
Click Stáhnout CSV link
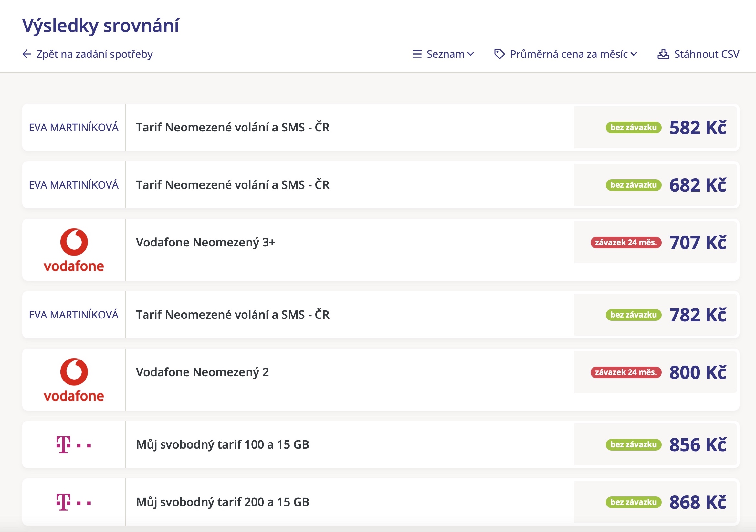click(706, 54)
